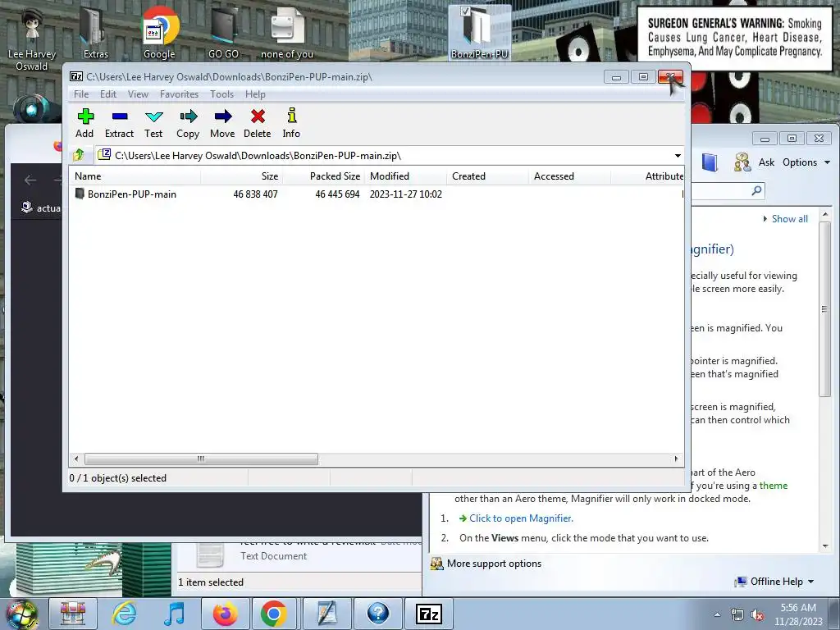Click the Move toolbar icon

click(x=222, y=123)
